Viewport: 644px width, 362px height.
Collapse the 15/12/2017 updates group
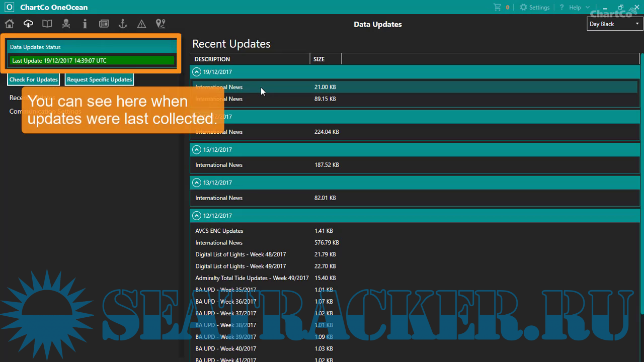[x=197, y=150]
